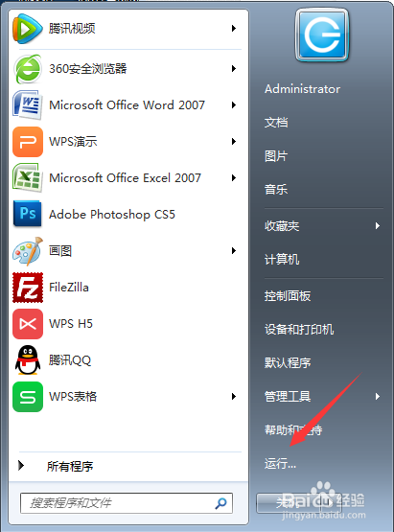Click the Adobe Photoshop CS5 label
The width and height of the screenshot is (394, 532).
[112, 215]
